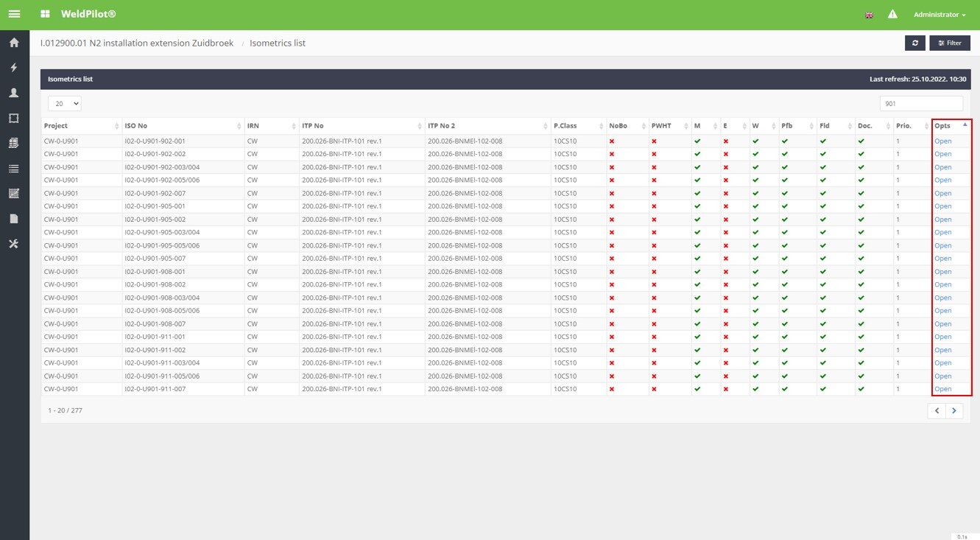This screenshot has width=980, height=540.
Task: Click the UK flag language icon
Action: [870, 15]
